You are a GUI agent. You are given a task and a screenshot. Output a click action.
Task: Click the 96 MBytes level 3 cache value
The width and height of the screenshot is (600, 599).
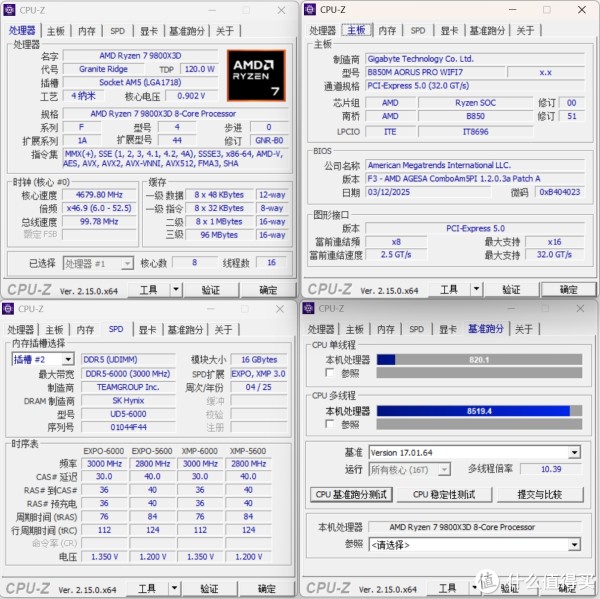(219, 235)
